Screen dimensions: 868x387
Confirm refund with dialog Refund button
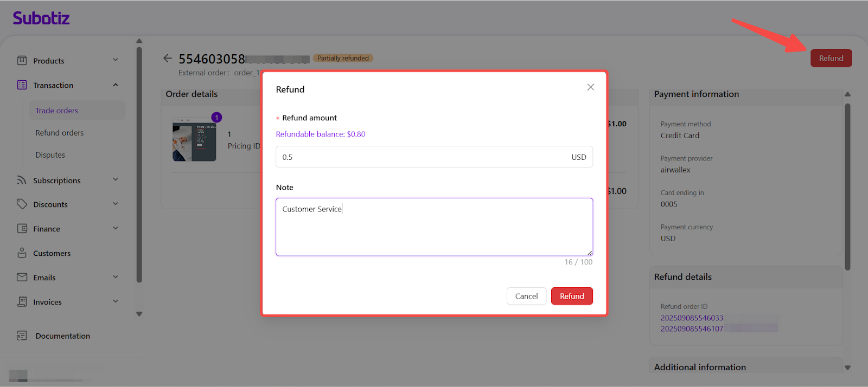coord(572,296)
